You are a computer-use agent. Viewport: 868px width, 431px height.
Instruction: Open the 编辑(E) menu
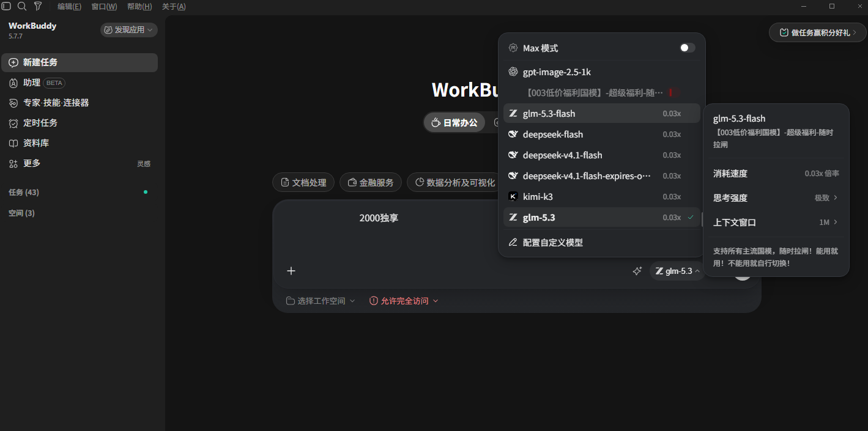pos(69,7)
